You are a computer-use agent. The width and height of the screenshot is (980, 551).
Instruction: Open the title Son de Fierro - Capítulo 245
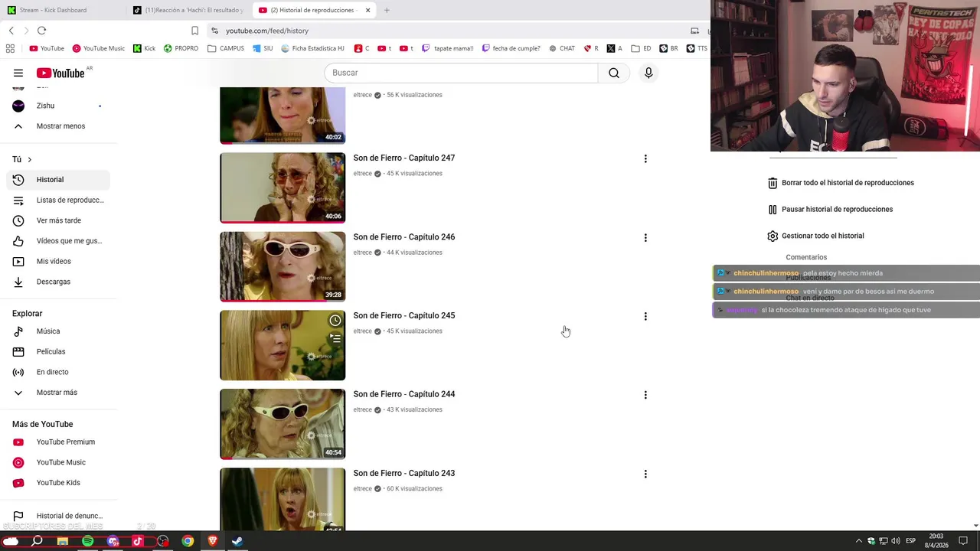click(404, 315)
